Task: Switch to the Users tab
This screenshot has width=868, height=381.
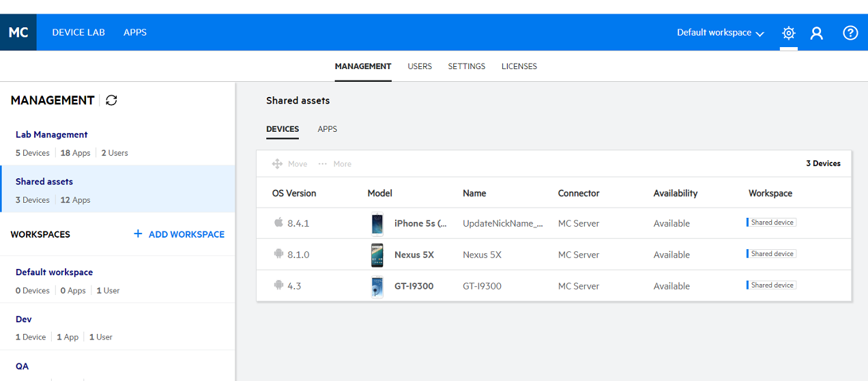Action: pyautogui.click(x=420, y=66)
